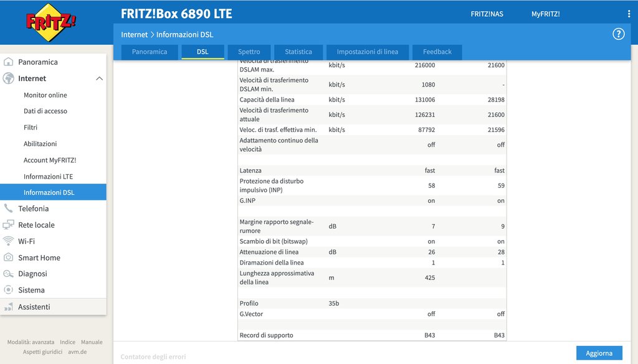Viewport: 638px width, 364px height.
Task: Click the Telefonia phone icon
Action: coord(9,208)
